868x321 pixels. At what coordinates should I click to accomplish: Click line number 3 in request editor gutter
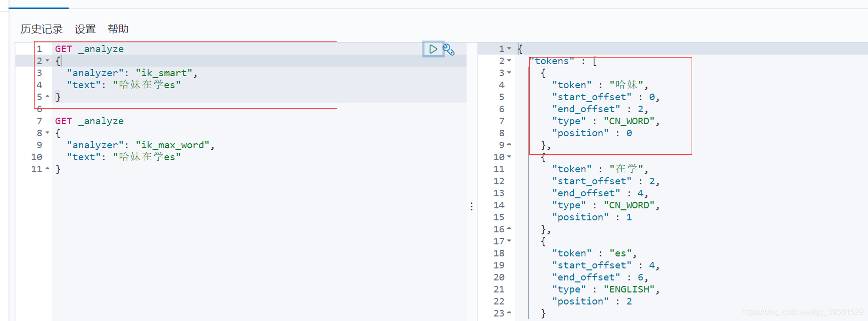coord(40,73)
